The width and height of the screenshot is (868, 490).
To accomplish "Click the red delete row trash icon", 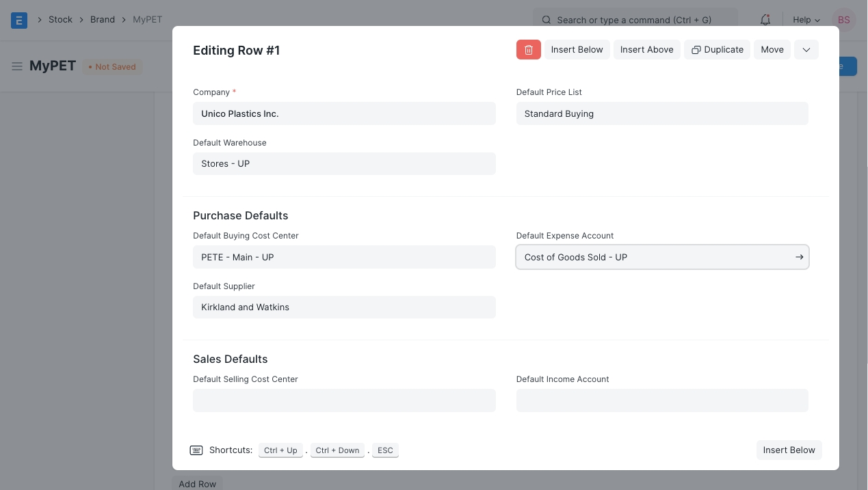I will coord(528,50).
